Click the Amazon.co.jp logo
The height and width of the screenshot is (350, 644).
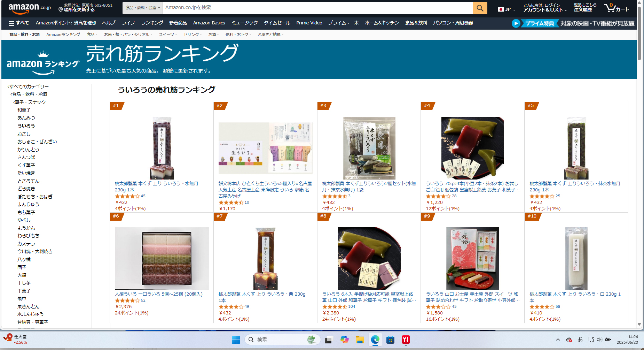click(x=29, y=8)
